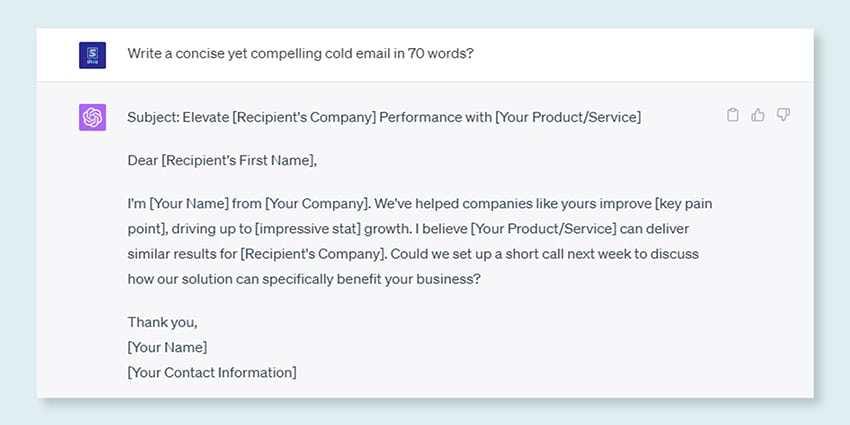Image resolution: width=850 pixels, height=425 pixels.
Task: Click the user prompt about cold email
Action: 300,54
